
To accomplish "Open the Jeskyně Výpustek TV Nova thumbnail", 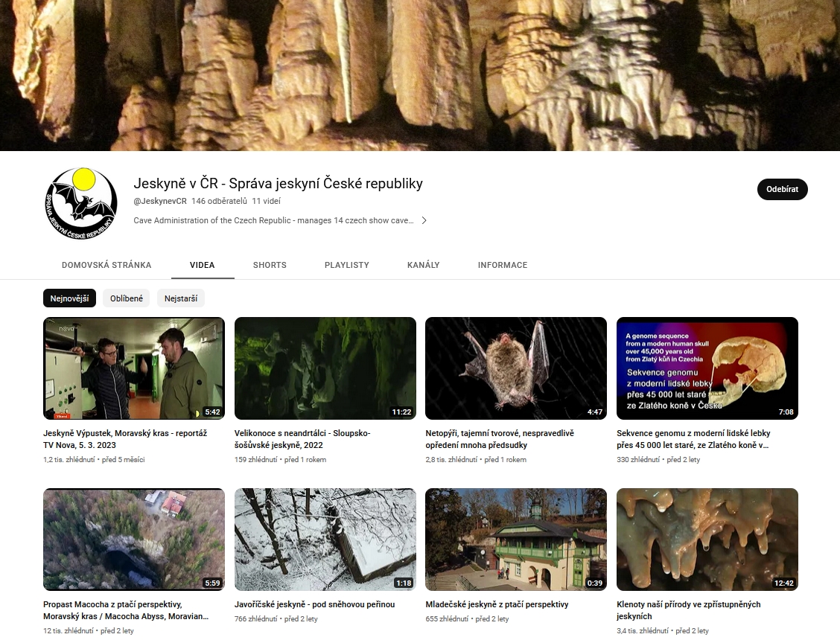I will click(x=134, y=368).
